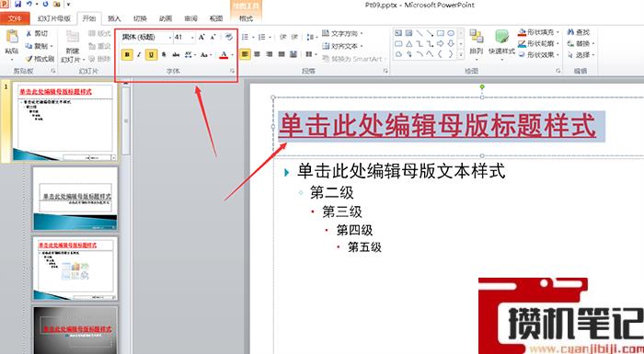Screen dimensions: 644x354
Task: Switch to Format (格式) drawing tools tab
Action: 246,18
